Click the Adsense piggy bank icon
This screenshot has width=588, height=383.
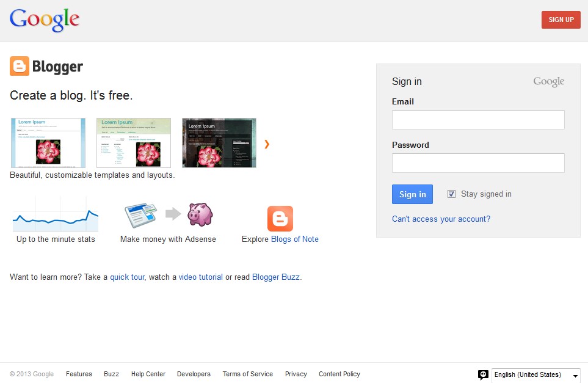(x=200, y=214)
